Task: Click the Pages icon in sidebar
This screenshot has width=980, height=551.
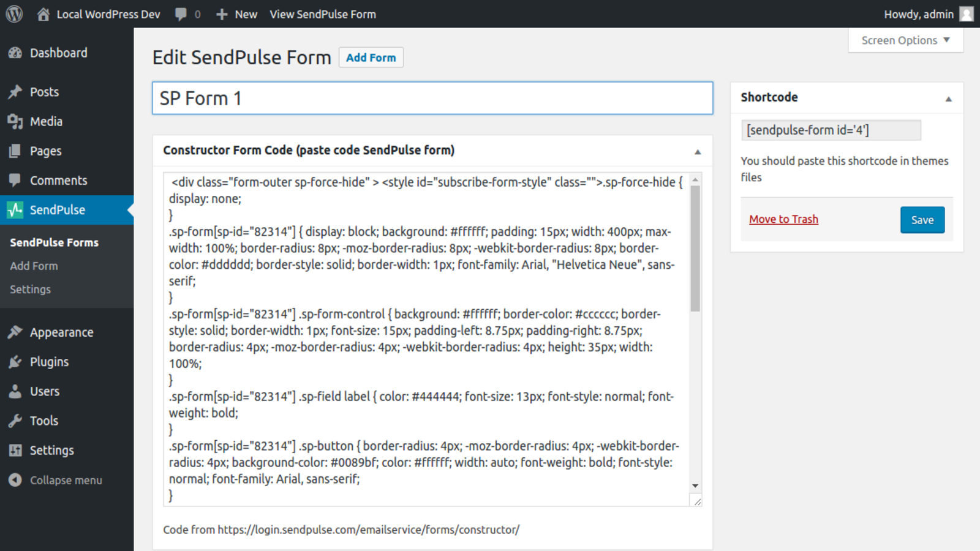Action: [16, 151]
